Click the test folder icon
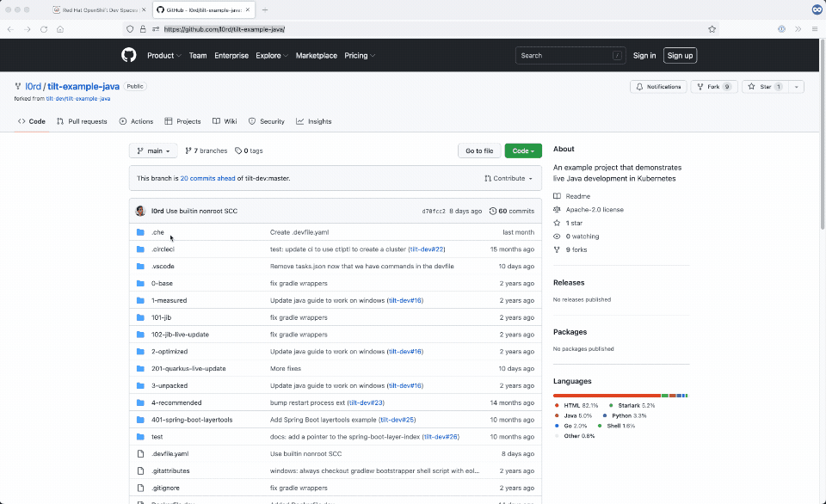 click(x=140, y=437)
